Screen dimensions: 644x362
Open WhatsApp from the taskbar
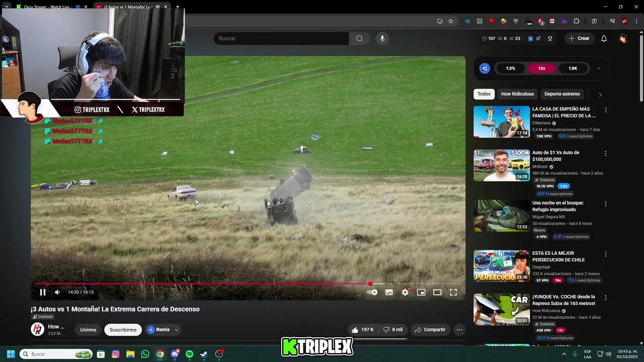pyautogui.click(x=145, y=354)
